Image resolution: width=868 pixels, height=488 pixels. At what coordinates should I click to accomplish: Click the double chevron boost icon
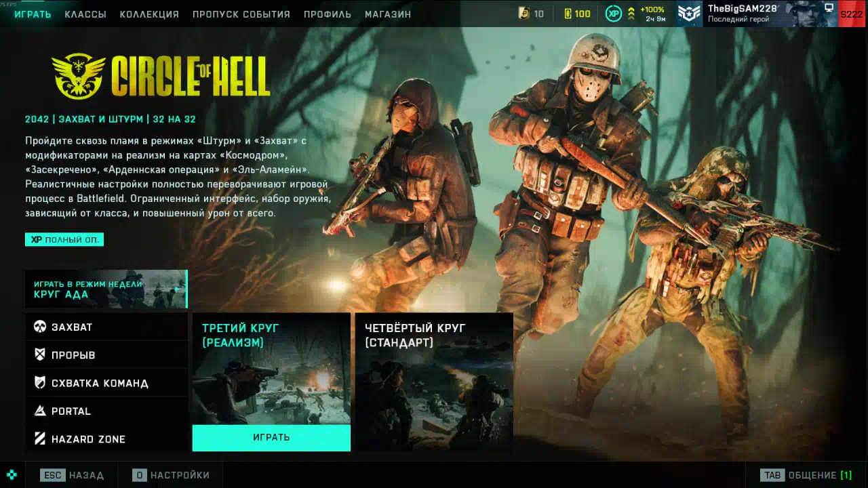click(631, 14)
